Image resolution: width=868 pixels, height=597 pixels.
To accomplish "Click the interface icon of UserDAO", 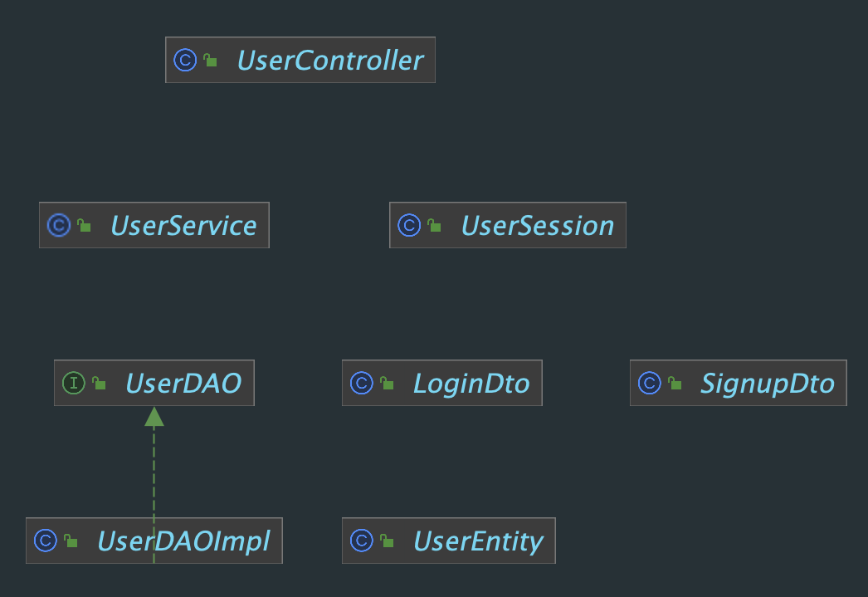I will [74, 383].
